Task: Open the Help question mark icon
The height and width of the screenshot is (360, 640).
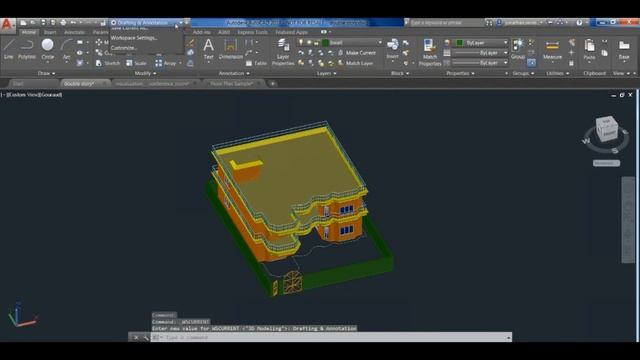Action: [x=579, y=23]
